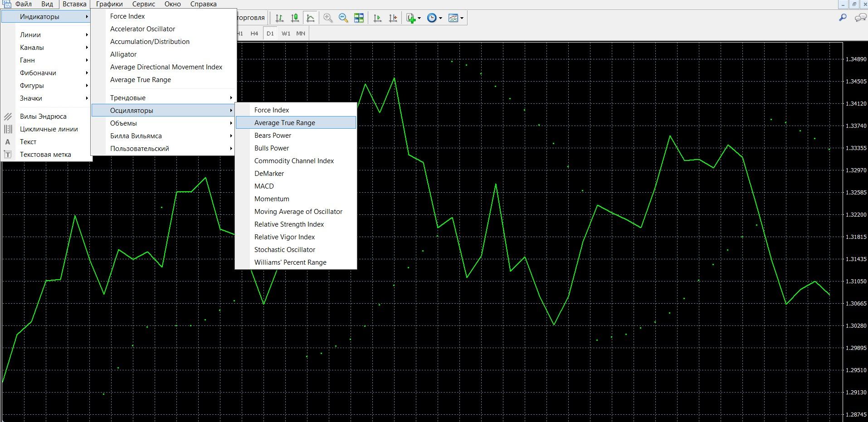
Task: Open indicators list dropdown arrow
Action: point(419,18)
